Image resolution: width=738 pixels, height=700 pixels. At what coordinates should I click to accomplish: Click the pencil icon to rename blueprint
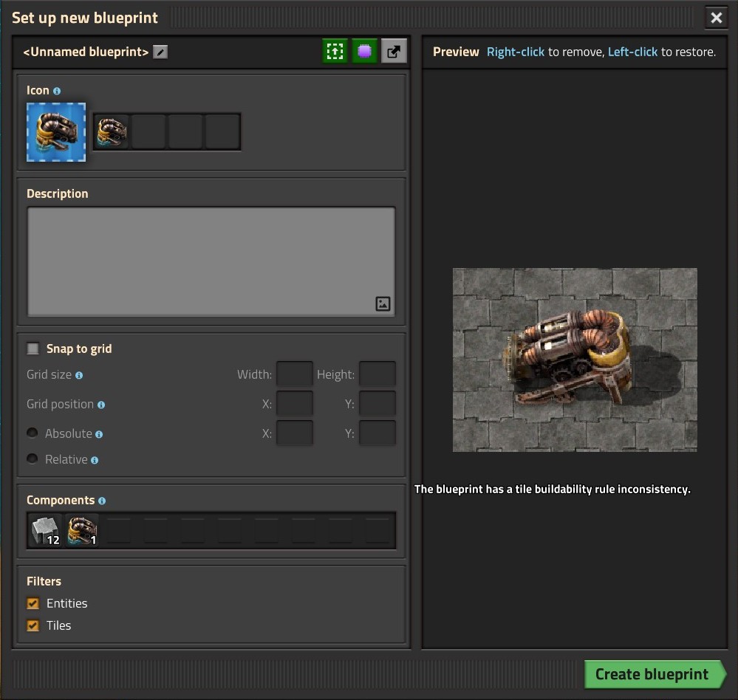[x=160, y=52]
